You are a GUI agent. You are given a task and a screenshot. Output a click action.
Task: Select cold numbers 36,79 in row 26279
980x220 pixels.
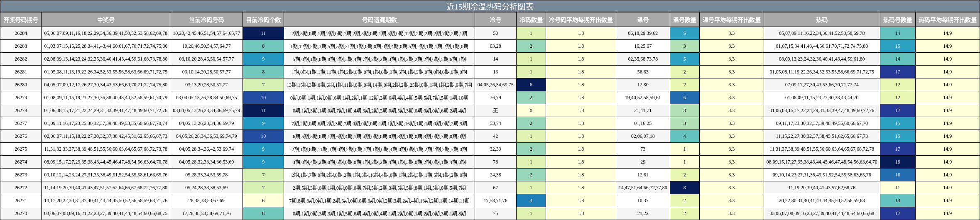(495, 98)
